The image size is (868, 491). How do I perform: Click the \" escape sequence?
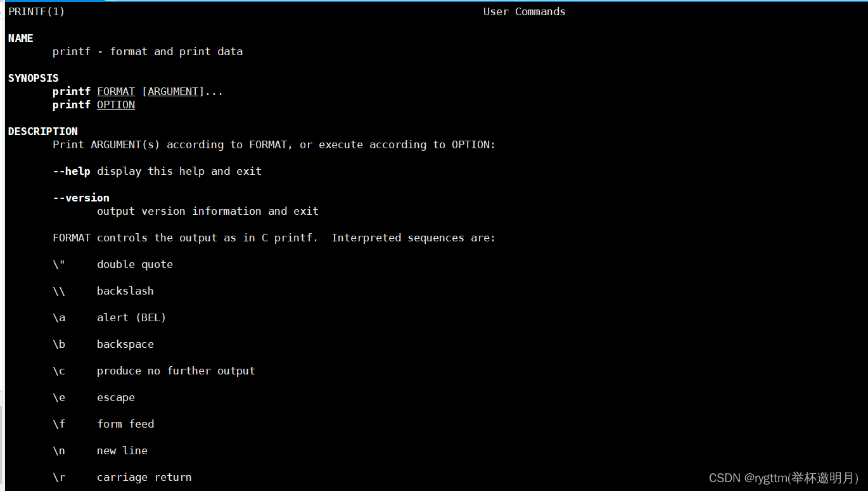pyautogui.click(x=59, y=264)
